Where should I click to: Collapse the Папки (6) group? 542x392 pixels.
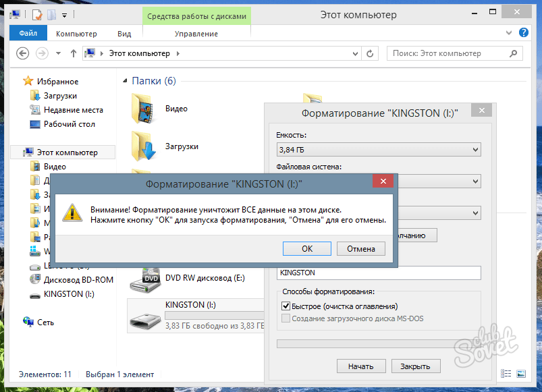(x=126, y=81)
